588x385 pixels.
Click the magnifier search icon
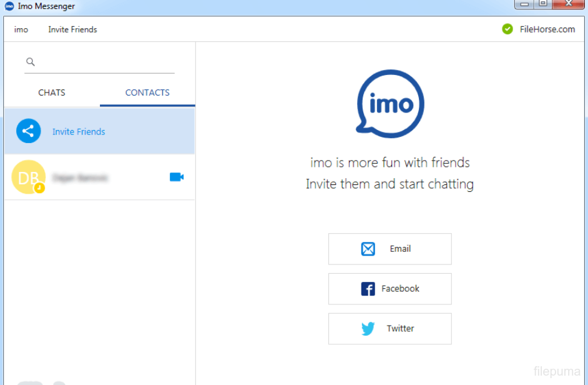[30, 62]
